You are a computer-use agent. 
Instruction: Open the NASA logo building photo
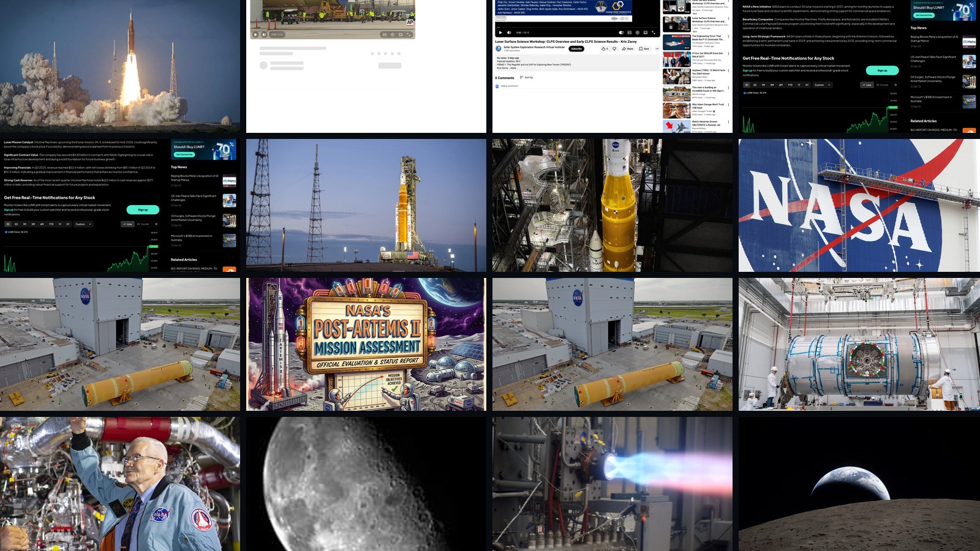click(859, 205)
